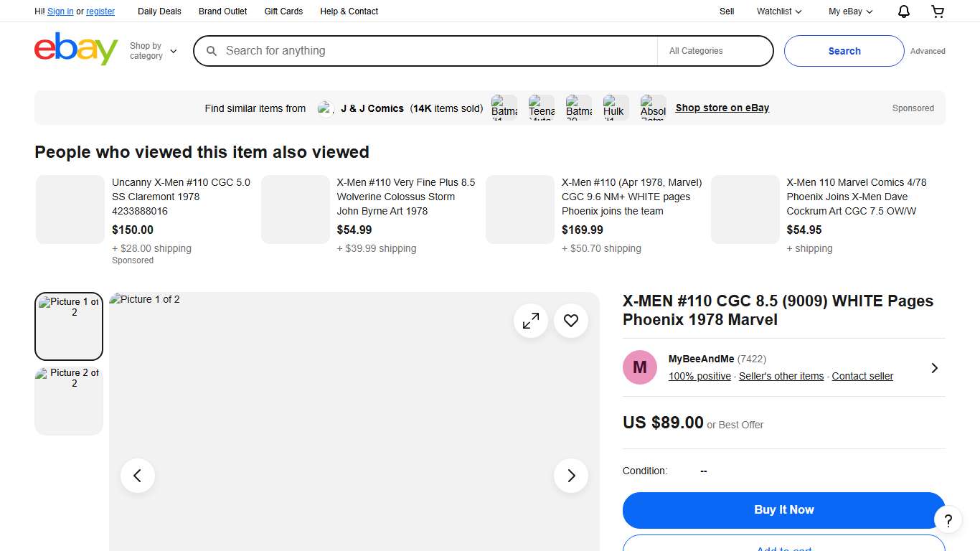This screenshot has height=551, width=980.
Task: Expand the Watchlist dropdown
Action: (778, 11)
